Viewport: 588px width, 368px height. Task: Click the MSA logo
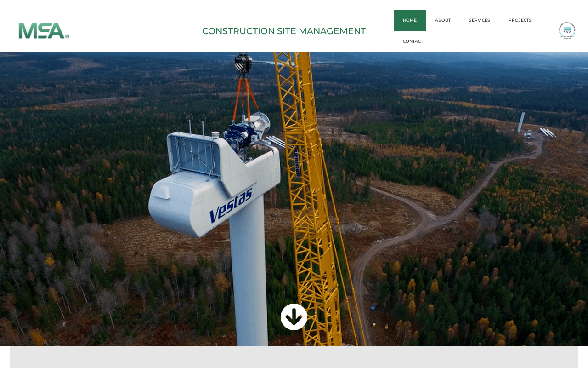pyautogui.click(x=44, y=31)
